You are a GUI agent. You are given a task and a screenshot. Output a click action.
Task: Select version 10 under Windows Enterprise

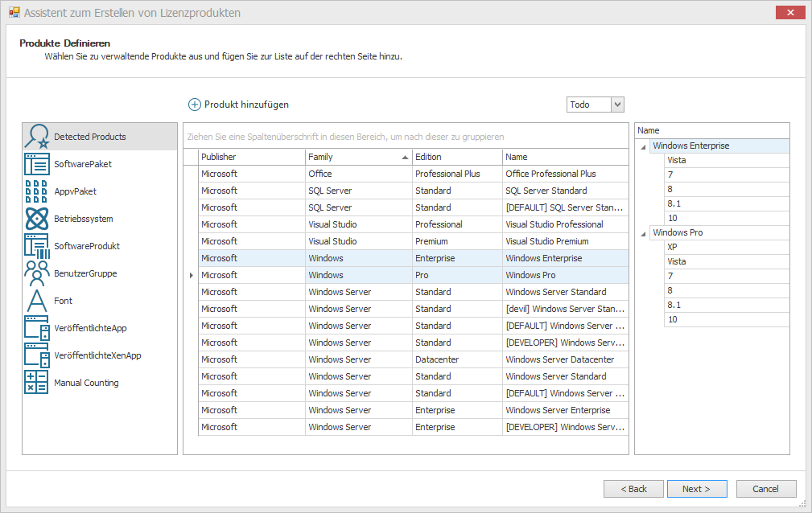tap(727, 219)
